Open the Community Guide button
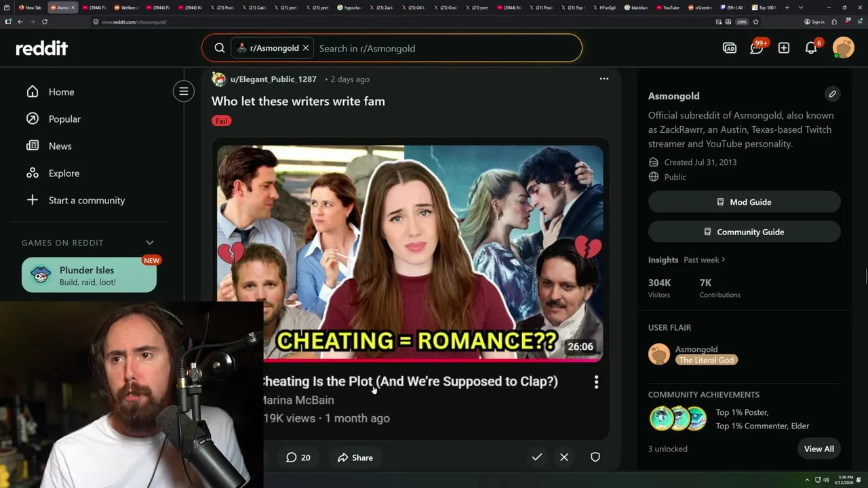Screen dimensions: 868x488 (x=744, y=232)
